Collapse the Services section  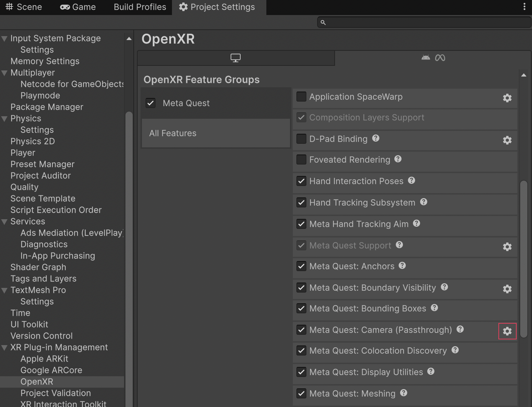(x=5, y=221)
